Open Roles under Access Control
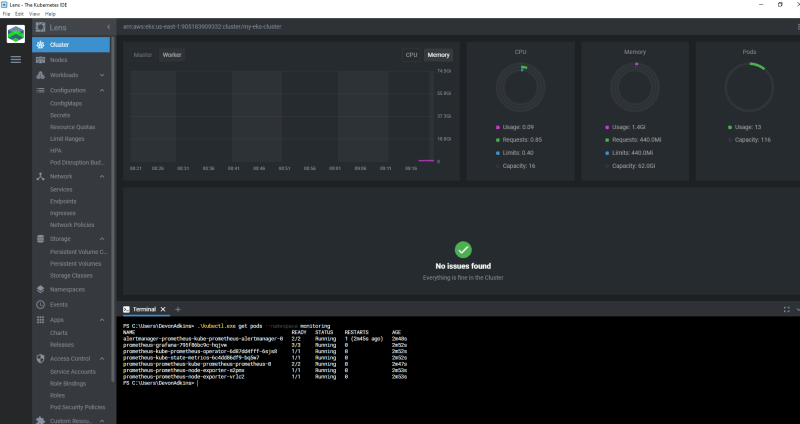Viewport: 800px width, 424px height. (57, 395)
